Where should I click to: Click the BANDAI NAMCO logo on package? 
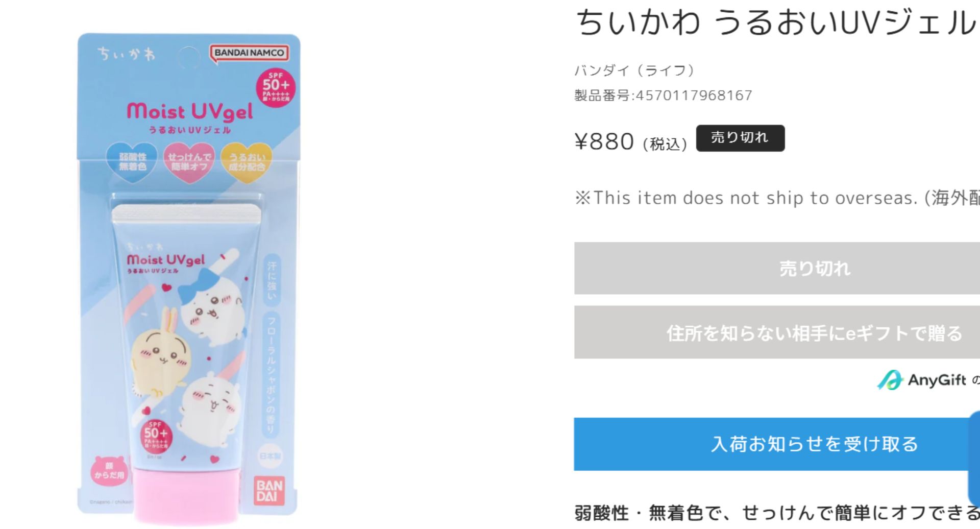click(x=249, y=53)
